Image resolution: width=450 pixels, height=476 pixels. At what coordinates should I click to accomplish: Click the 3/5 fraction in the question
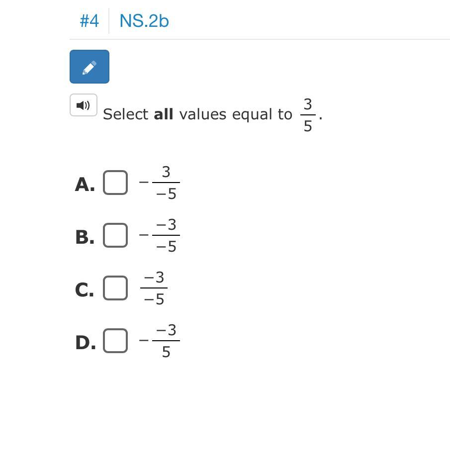tap(308, 115)
